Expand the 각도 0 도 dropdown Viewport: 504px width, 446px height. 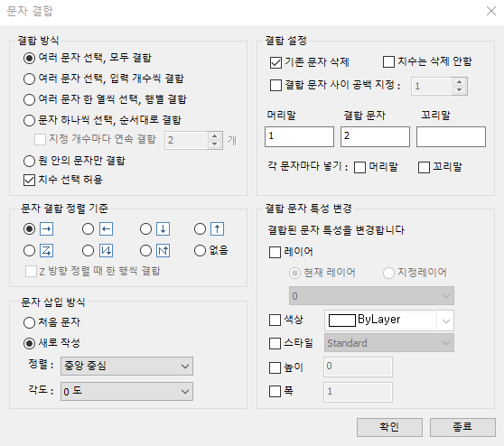point(126,391)
